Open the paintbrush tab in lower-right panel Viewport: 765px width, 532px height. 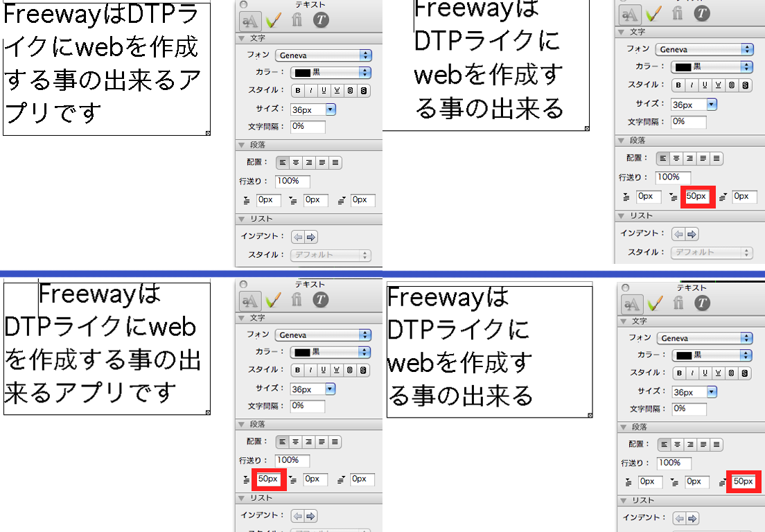point(656,303)
